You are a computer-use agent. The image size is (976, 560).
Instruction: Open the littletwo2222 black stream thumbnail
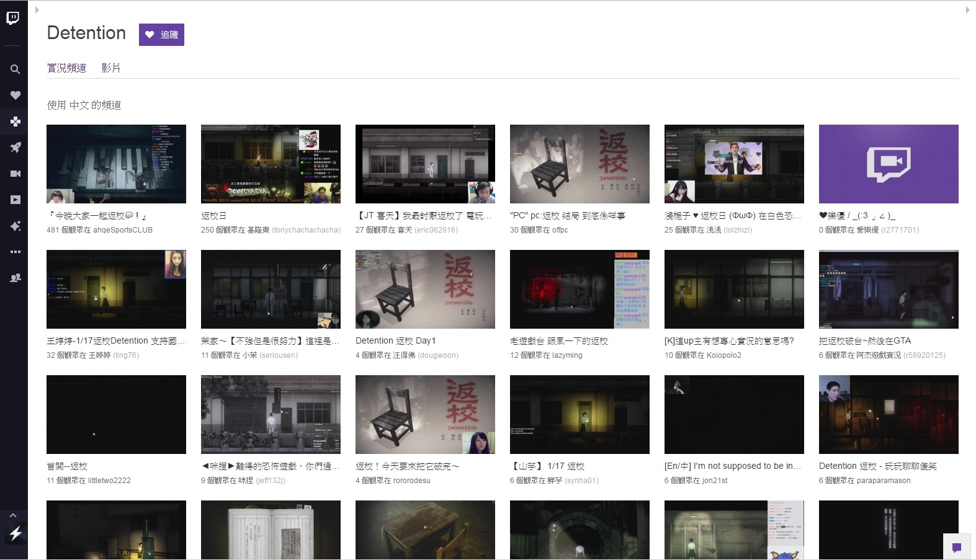point(116,414)
